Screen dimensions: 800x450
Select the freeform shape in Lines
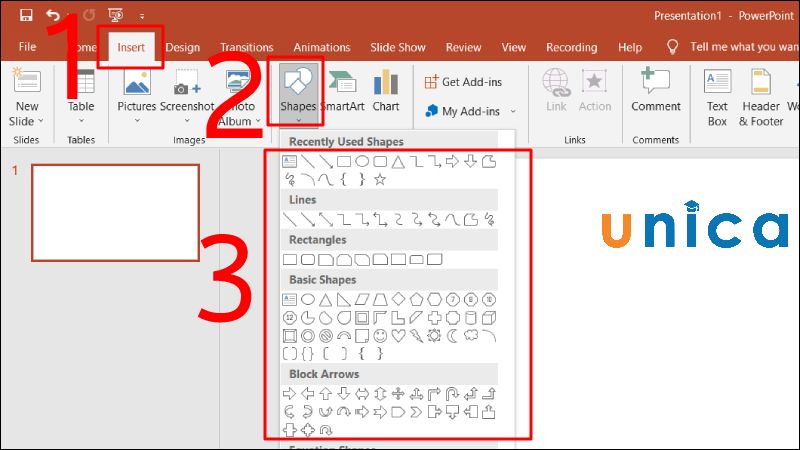coord(471,220)
